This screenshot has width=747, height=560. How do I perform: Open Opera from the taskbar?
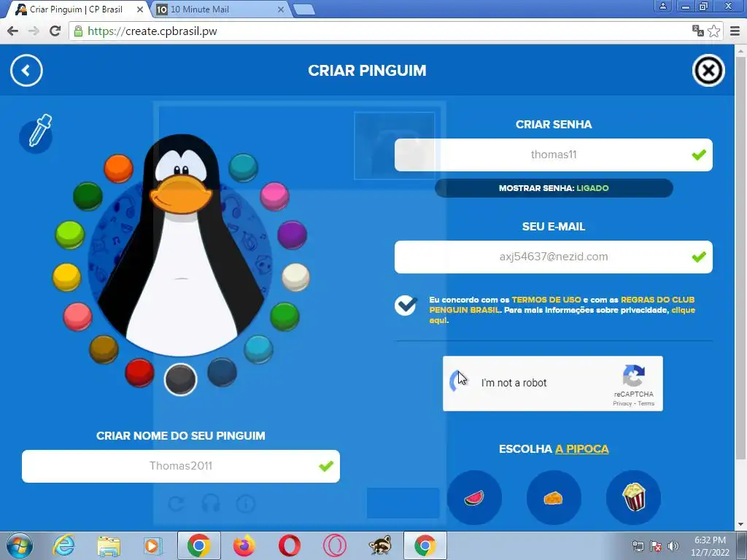(289, 545)
